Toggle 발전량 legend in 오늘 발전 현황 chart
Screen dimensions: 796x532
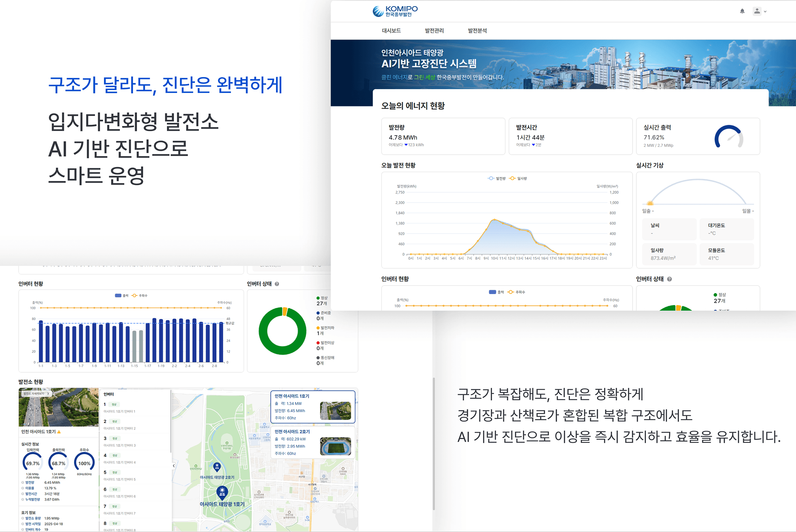coord(497,178)
